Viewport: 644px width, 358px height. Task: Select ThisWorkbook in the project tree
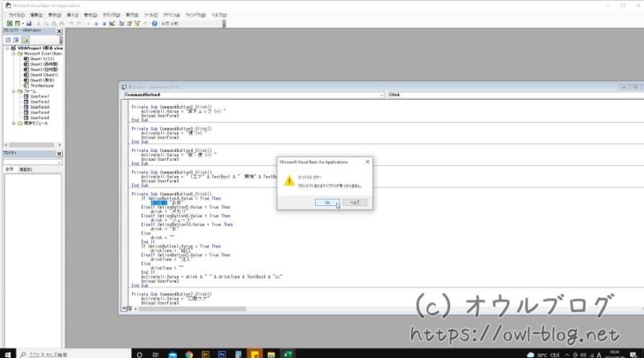pos(42,85)
